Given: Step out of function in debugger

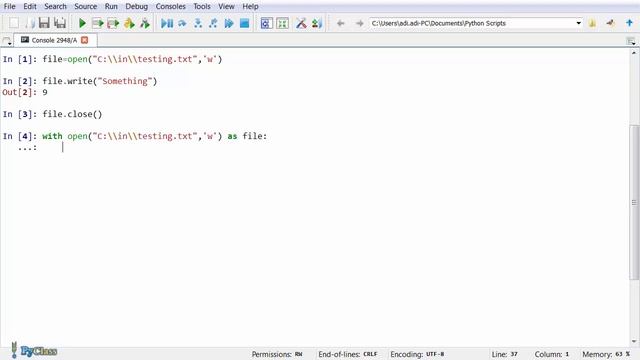Looking at the screenshot, I should [x=213, y=23].
